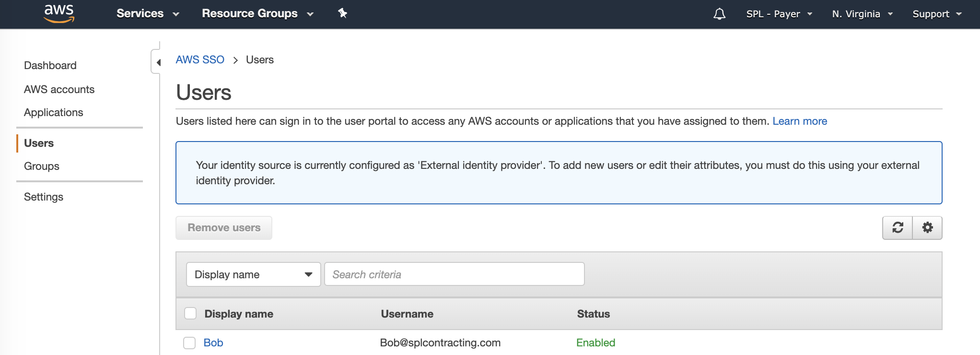The height and width of the screenshot is (355, 980).
Task: Click the AWS SSO breadcrumb link
Action: [200, 59]
